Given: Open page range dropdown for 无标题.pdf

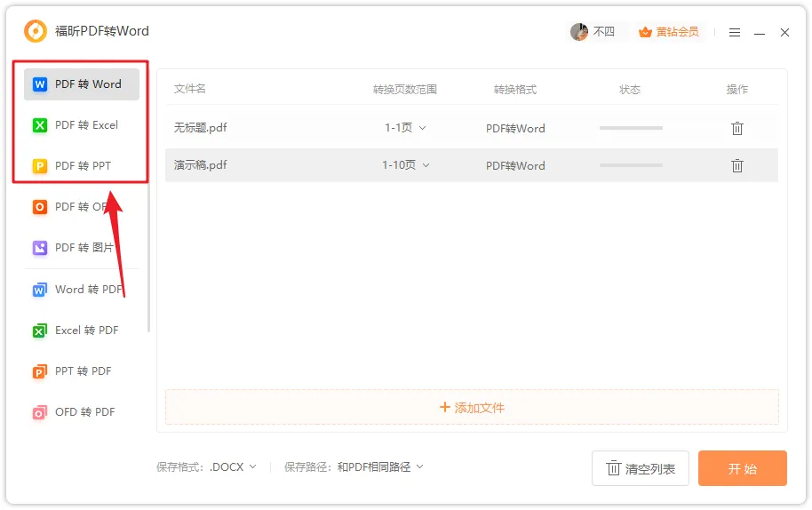Looking at the screenshot, I should point(405,127).
